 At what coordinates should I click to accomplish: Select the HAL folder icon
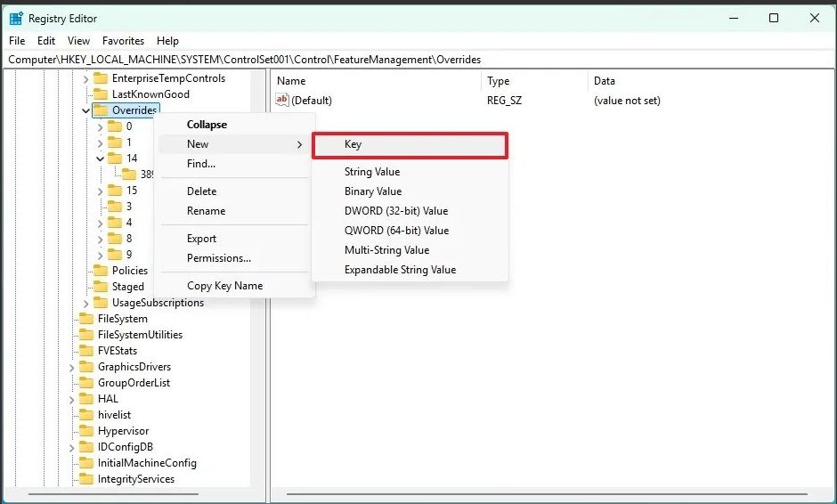pos(86,399)
